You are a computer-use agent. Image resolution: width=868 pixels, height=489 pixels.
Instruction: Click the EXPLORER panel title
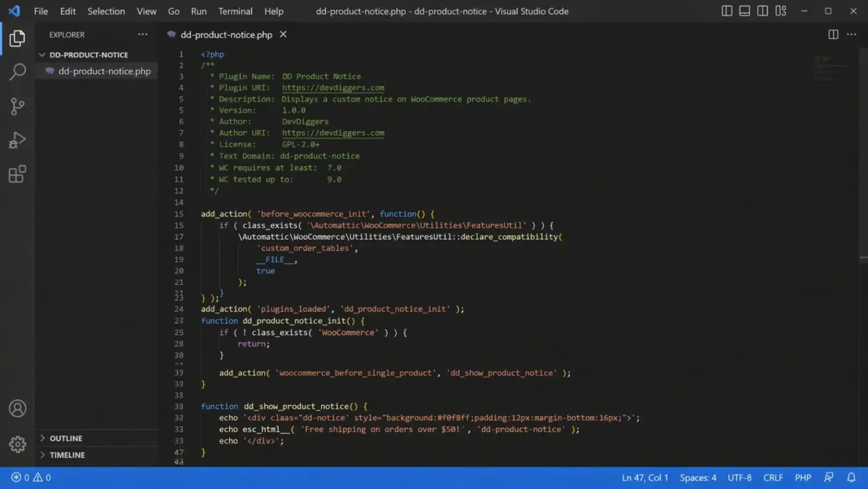click(67, 35)
